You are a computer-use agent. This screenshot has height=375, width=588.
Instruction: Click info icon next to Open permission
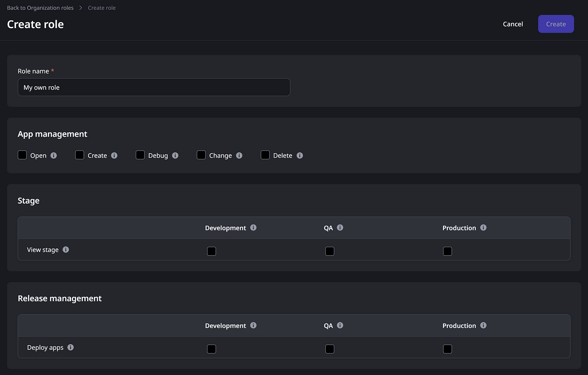54,156
